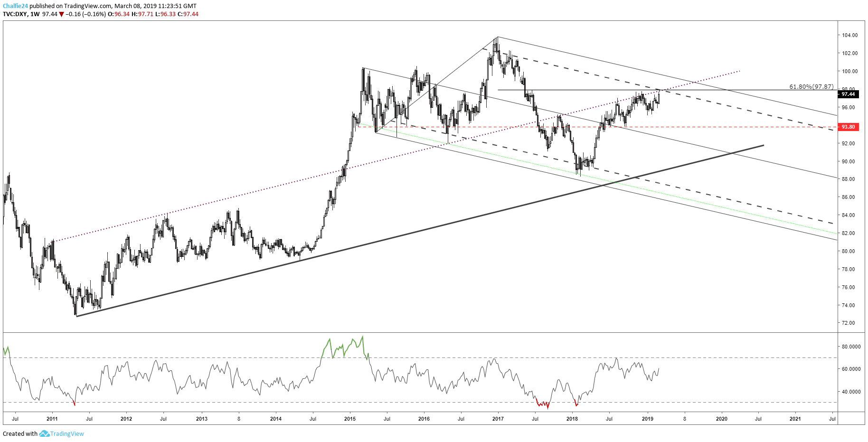Click the 2019 year label on time axis

pos(648,419)
